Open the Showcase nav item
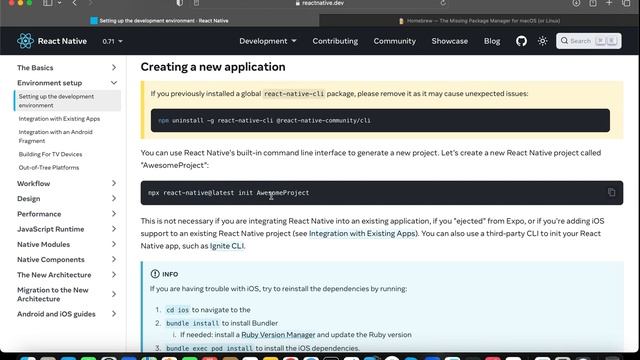This screenshot has height=360, width=640. pos(450,41)
